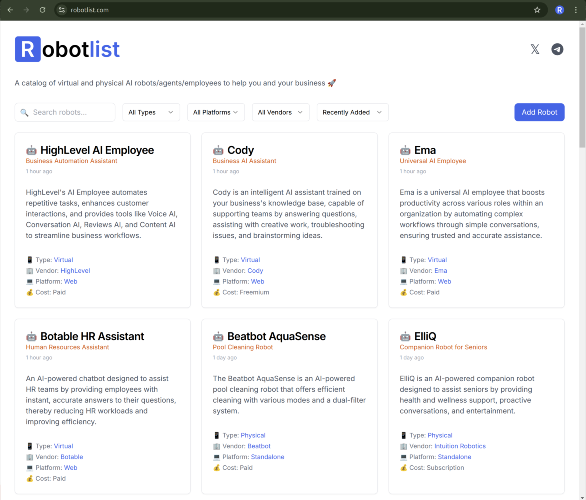Screen dimensions: 586x500
Task: Reload the page with the refresh icon
Action: [43, 10]
